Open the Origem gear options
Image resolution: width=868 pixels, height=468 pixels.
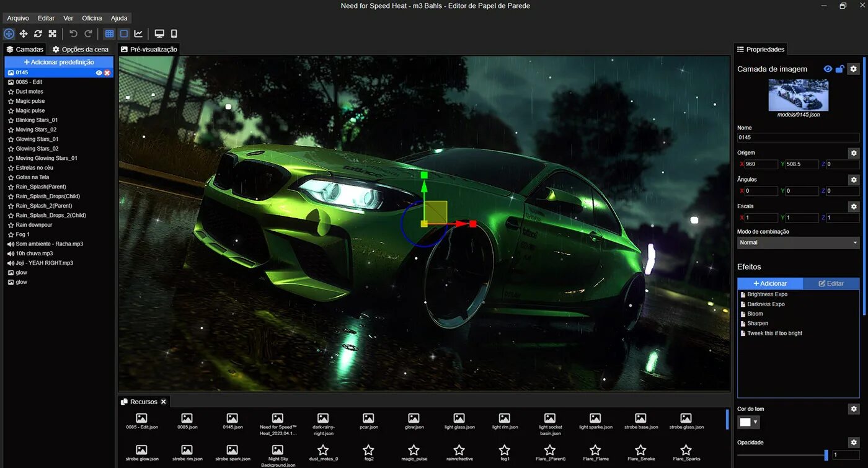854,153
